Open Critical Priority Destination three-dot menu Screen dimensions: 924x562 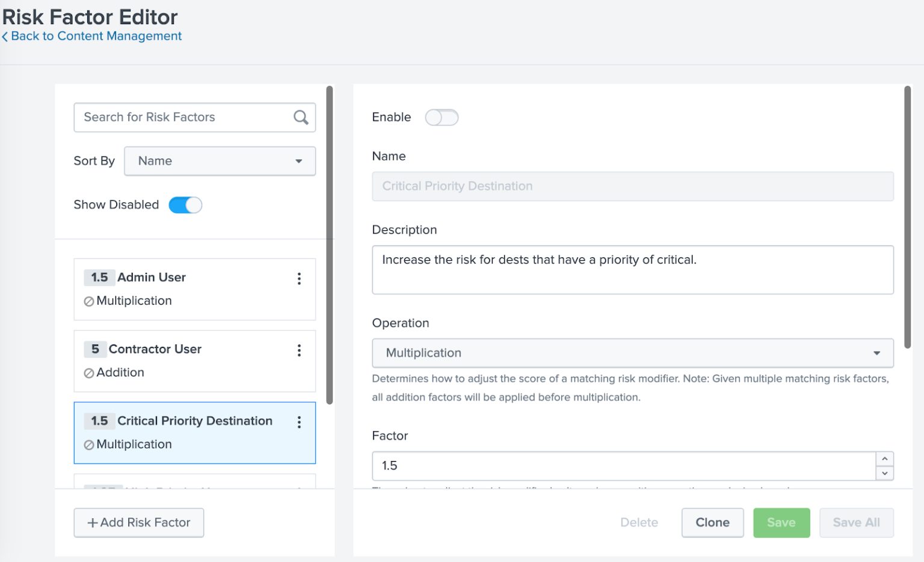point(299,422)
